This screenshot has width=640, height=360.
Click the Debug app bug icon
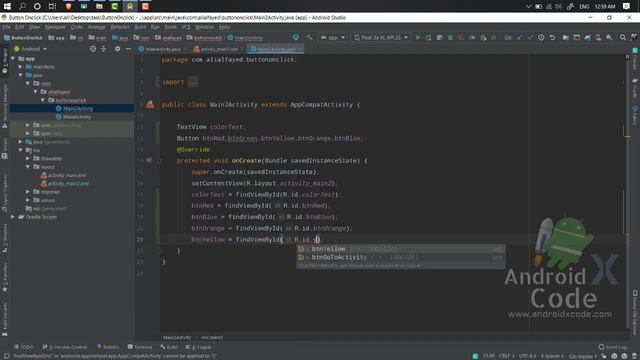[x=450, y=38]
